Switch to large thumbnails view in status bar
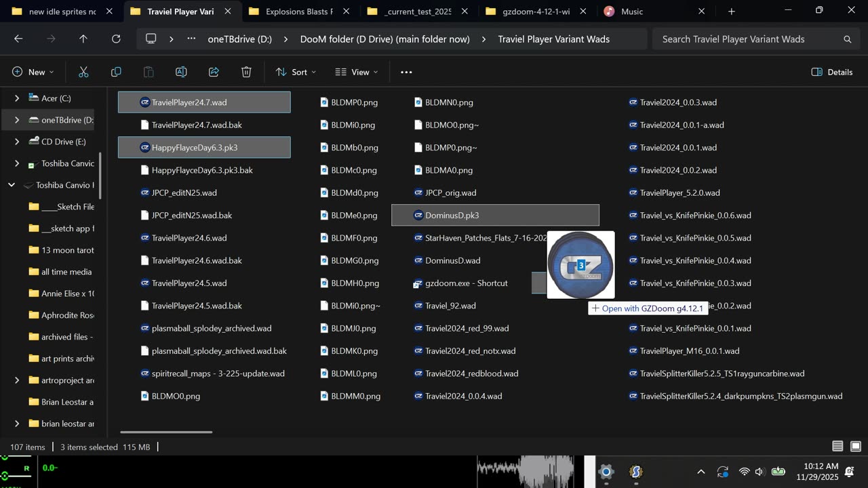Viewport: 868px width, 488px height. pyautogui.click(x=855, y=447)
